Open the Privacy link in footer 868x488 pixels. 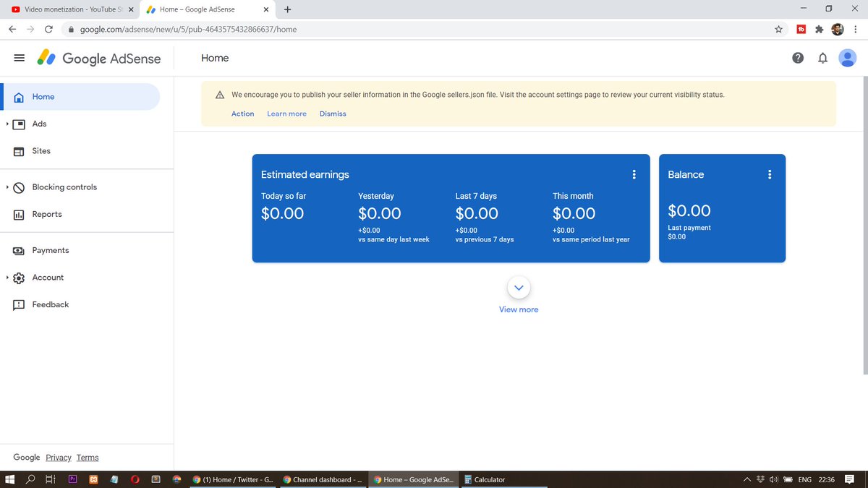[x=59, y=458]
